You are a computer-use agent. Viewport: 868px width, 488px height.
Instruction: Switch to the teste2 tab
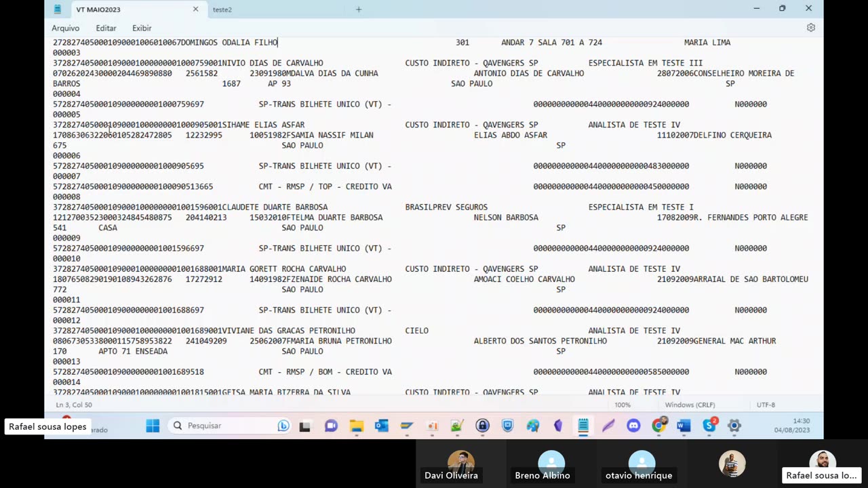222,9
